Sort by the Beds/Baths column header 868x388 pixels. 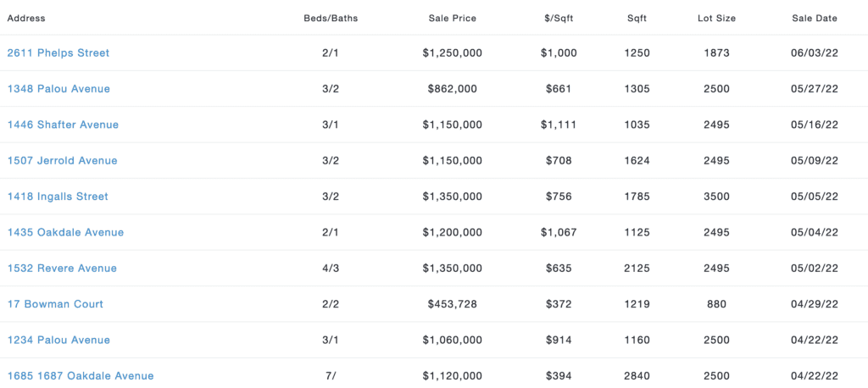(331, 19)
